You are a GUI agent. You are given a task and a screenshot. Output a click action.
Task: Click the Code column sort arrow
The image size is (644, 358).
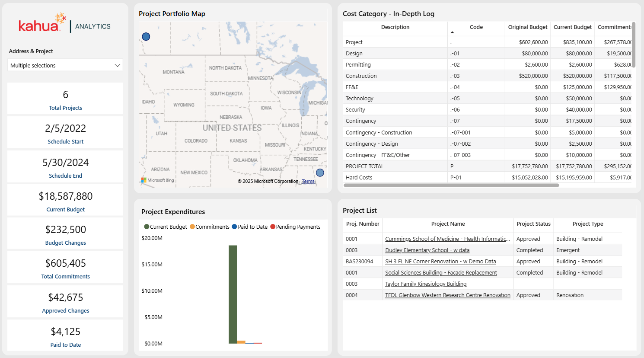(x=452, y=32)
